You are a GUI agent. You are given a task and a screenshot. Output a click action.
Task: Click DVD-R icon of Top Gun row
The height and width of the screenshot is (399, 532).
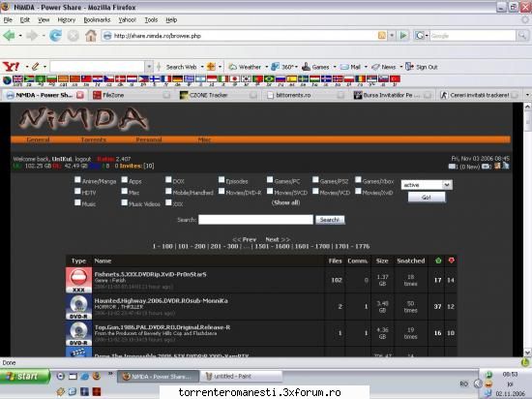[x=78, y=333]
